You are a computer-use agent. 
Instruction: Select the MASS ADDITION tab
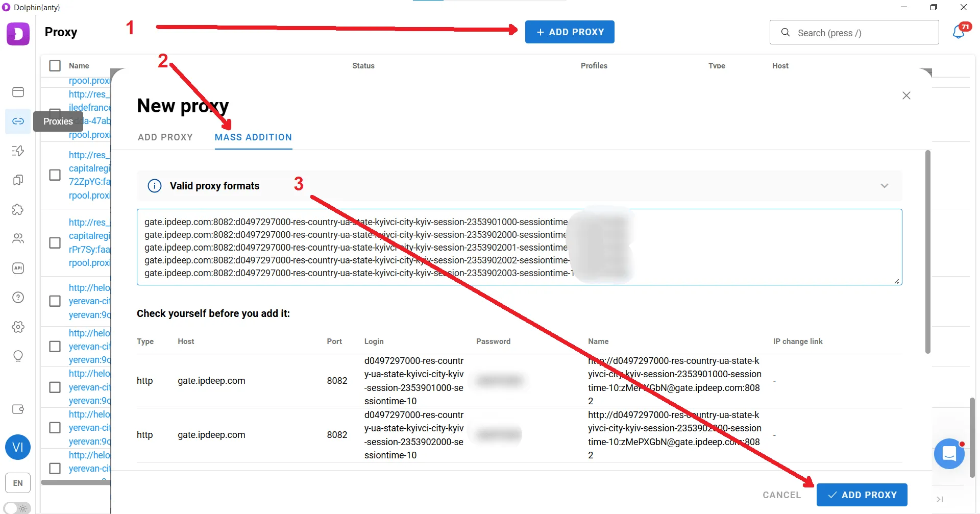click(x=253, y=137)
